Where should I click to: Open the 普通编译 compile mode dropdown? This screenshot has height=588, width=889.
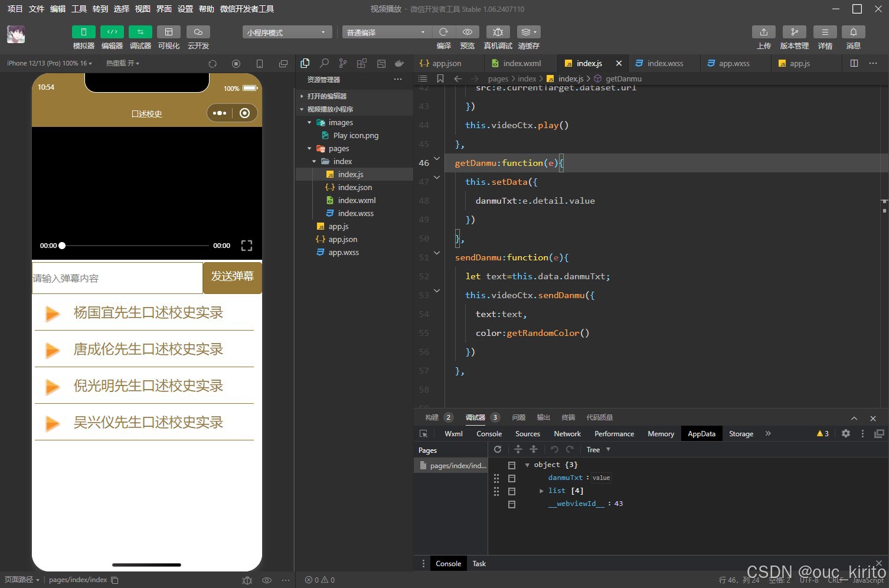(x=387, y=32)
